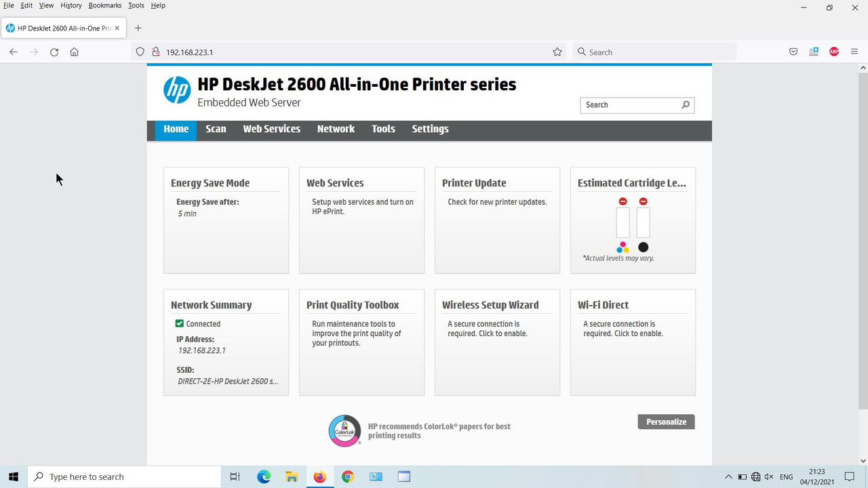Launch Microsoft Edge from the taskbar

(x=264, y=476)
